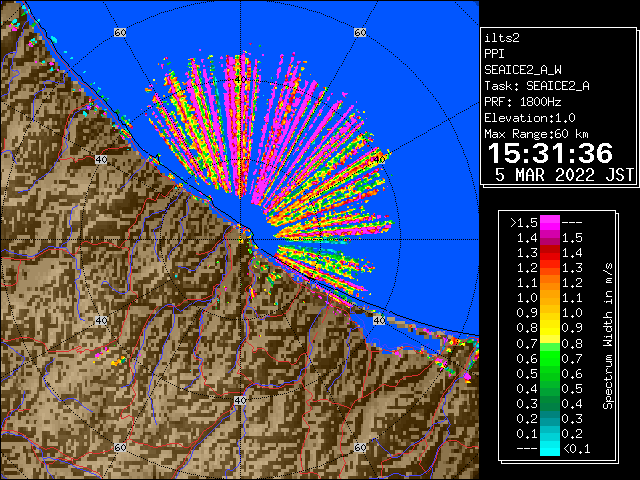This screenshot has height=480, width=640.
Task: Click the red legend swatch between 1.3 and 1.4
Action: (549, 253)
